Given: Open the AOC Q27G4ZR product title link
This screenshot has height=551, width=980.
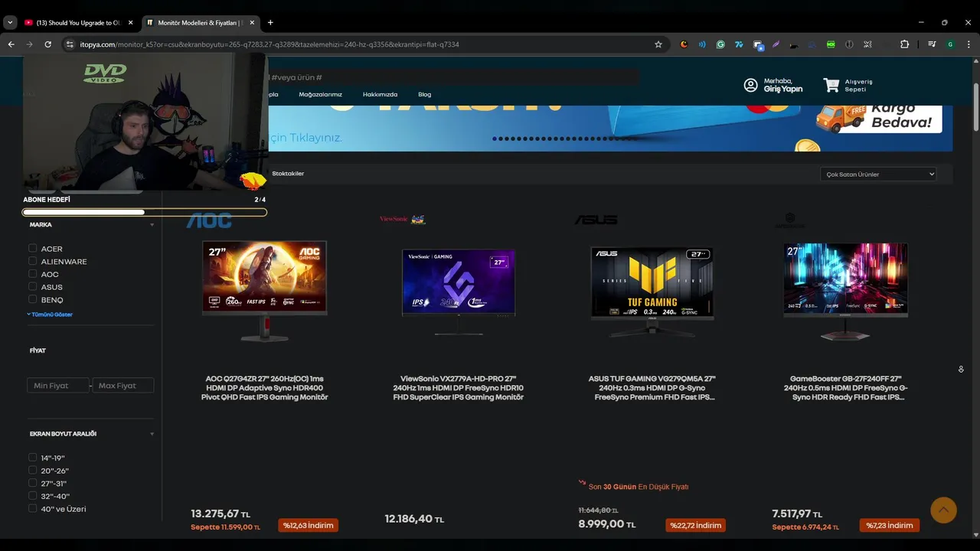Looking at the screenshot, I should 265,388.
